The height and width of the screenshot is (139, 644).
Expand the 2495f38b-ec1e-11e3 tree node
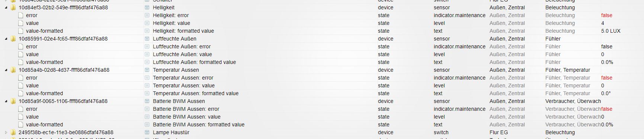[x=6, y=132]
